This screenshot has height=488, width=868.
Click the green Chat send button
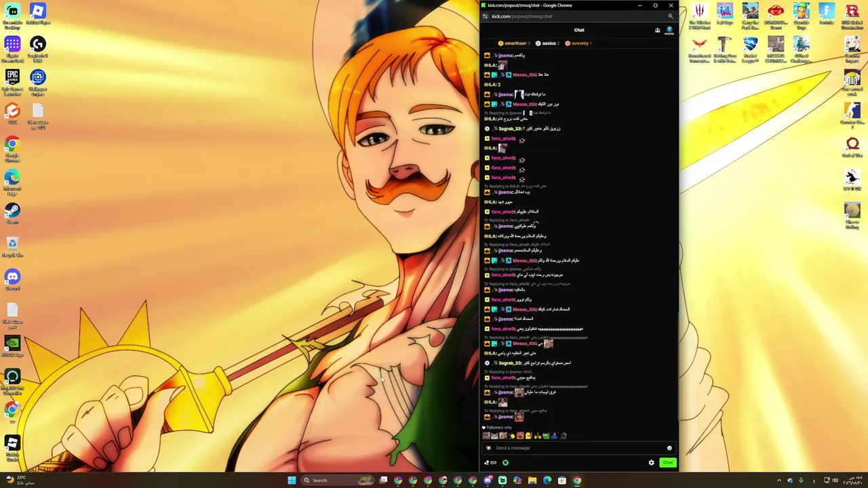pos(667,463)
